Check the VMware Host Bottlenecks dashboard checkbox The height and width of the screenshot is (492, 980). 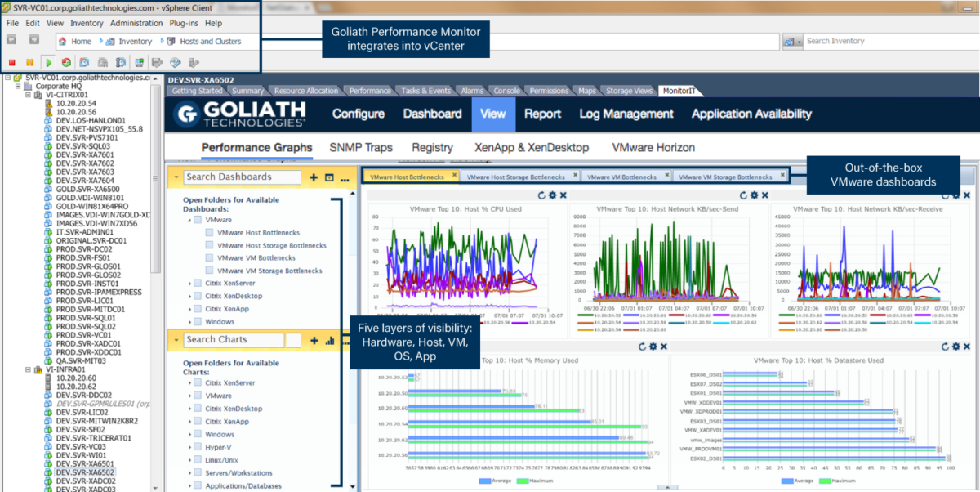(x=209, y=232)
